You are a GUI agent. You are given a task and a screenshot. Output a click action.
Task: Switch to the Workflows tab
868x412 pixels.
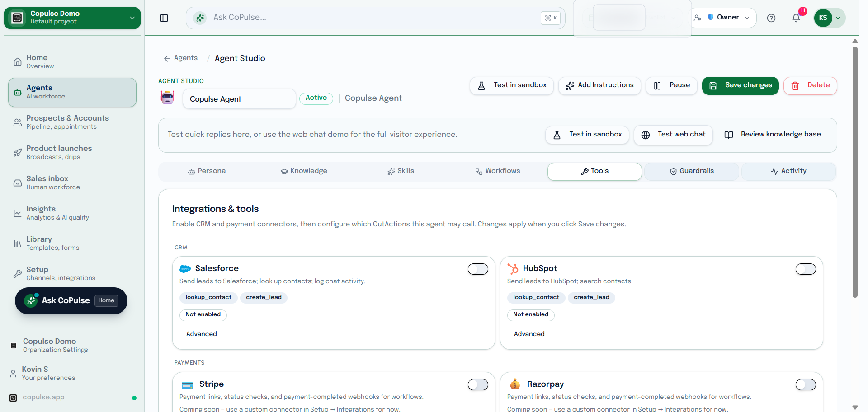point(498,171)
